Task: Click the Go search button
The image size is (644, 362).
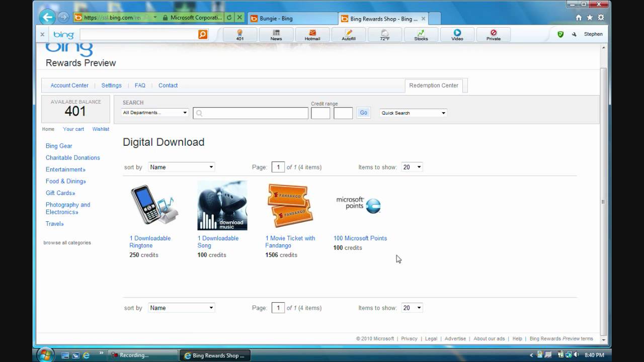Action: pos(363,113)
